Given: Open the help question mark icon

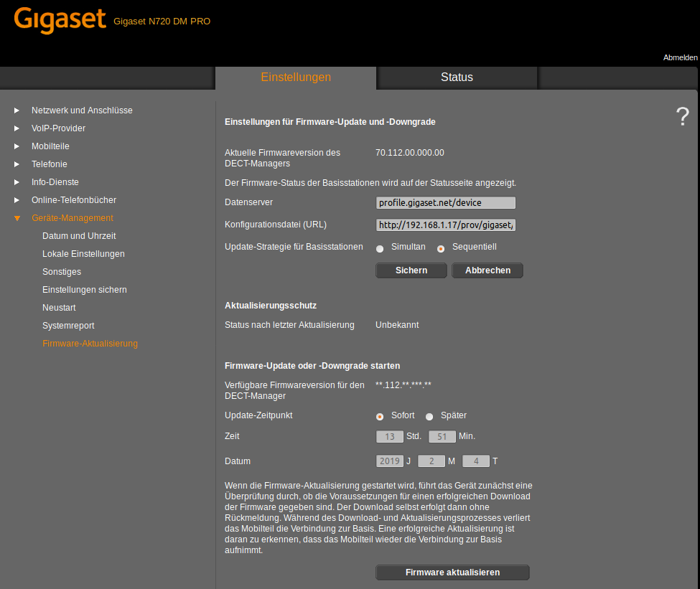Looking at the screenshot, I should (x=682, y=116).
